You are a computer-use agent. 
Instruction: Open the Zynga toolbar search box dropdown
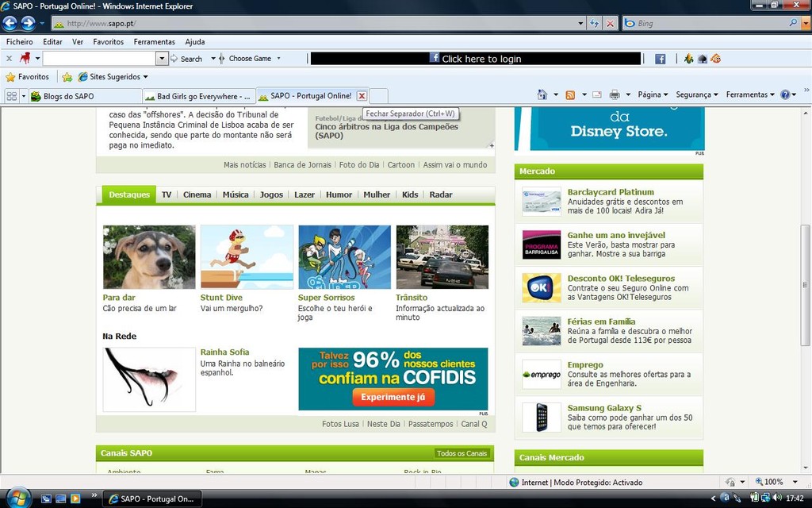[x=162, y=59]
